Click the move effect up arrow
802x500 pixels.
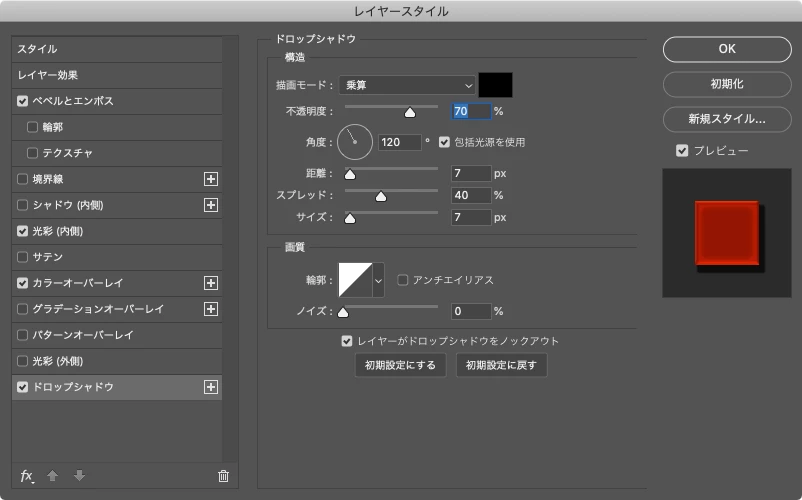(52, 475)
